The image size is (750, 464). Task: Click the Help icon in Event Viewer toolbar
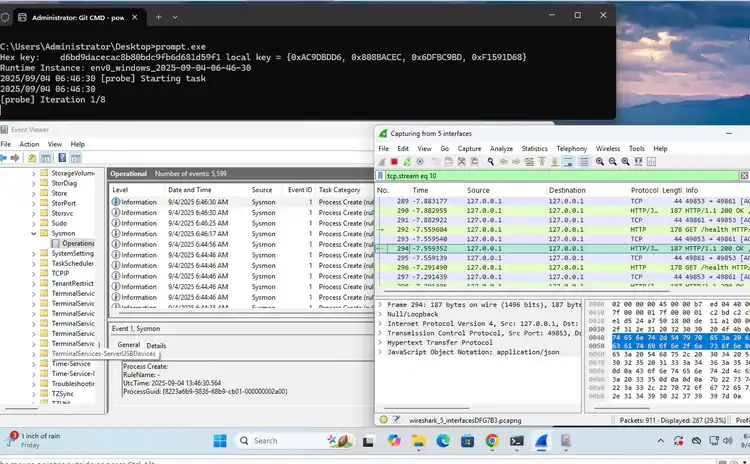click(x=64, y=158)
